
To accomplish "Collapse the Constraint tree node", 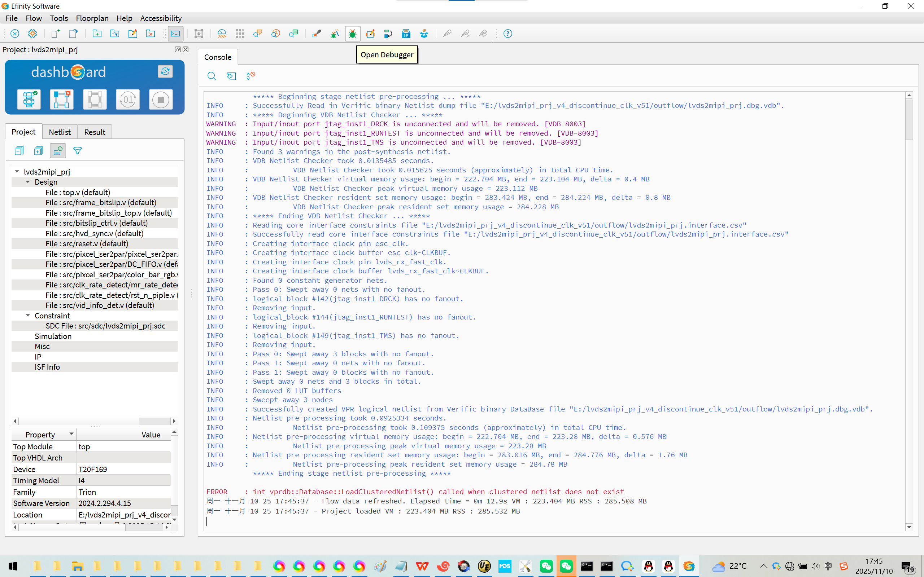I will (28, 316).
